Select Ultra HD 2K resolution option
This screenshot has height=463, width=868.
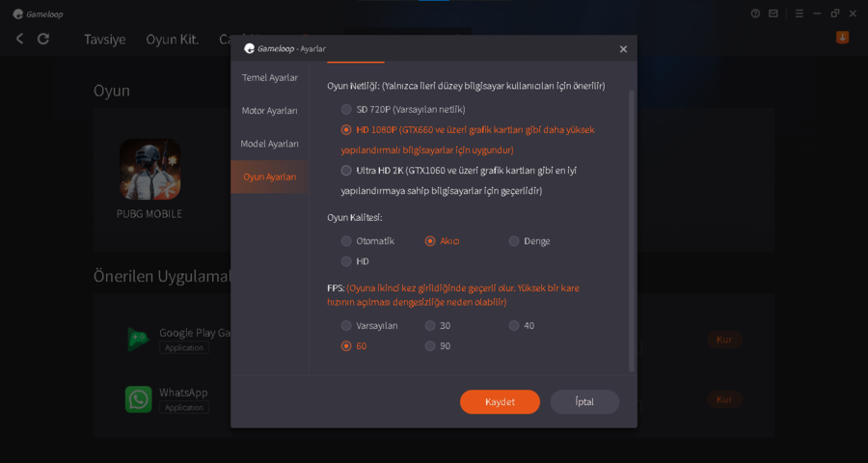[x=346, y=171]
